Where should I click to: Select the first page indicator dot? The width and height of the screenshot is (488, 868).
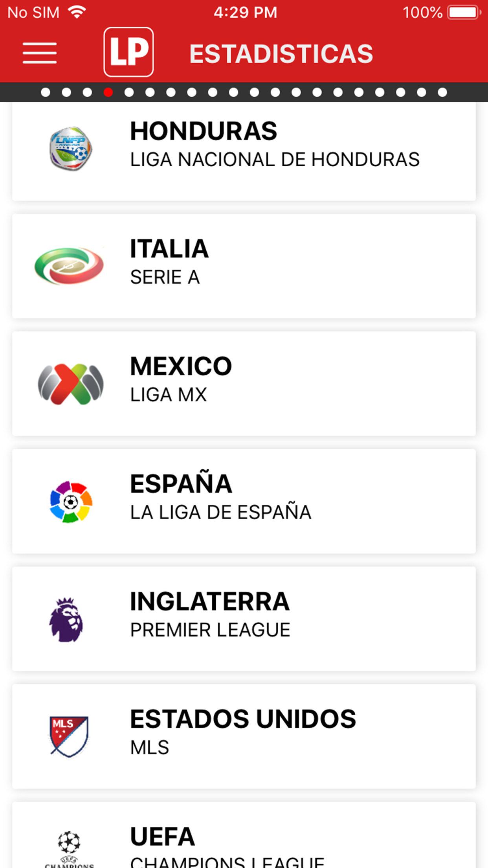tap(46, 92)
